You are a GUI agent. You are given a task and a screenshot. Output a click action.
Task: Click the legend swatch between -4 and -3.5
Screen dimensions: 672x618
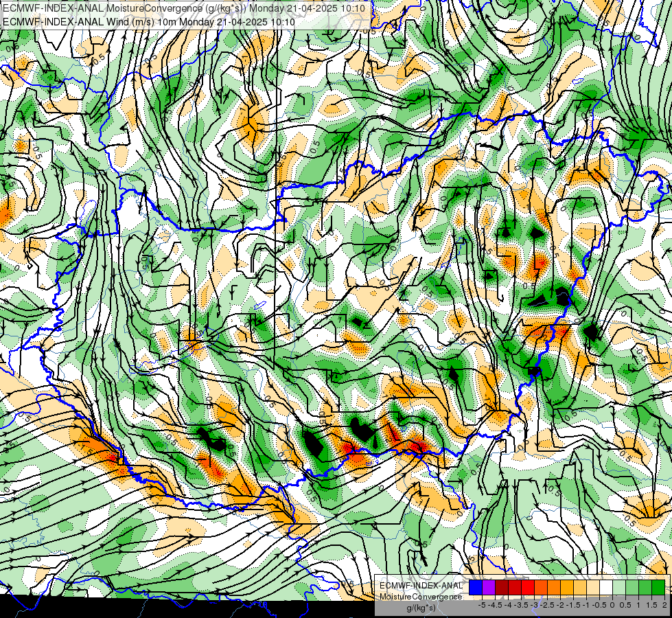(x=515, y=587)
